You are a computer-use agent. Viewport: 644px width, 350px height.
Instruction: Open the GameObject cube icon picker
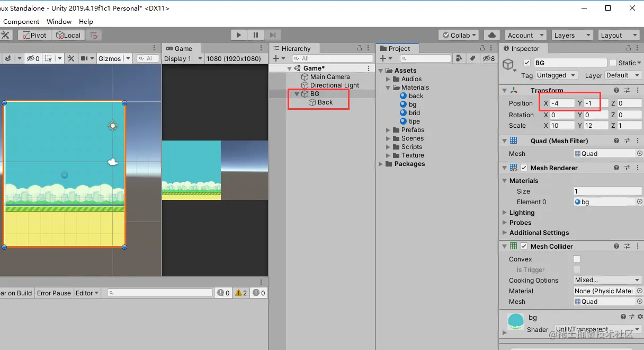(509, 65)
